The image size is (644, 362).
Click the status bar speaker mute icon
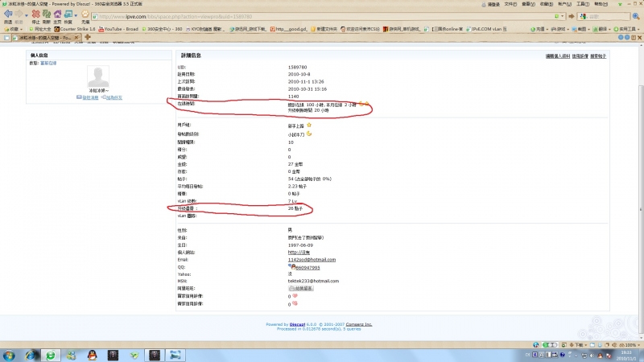[615, 345]
